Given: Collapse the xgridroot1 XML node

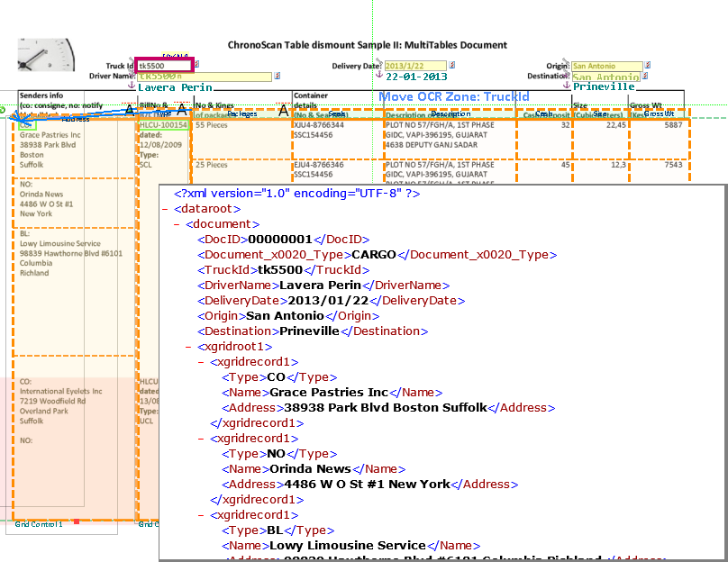Looking at the screenshot, I should coord(188,347).
